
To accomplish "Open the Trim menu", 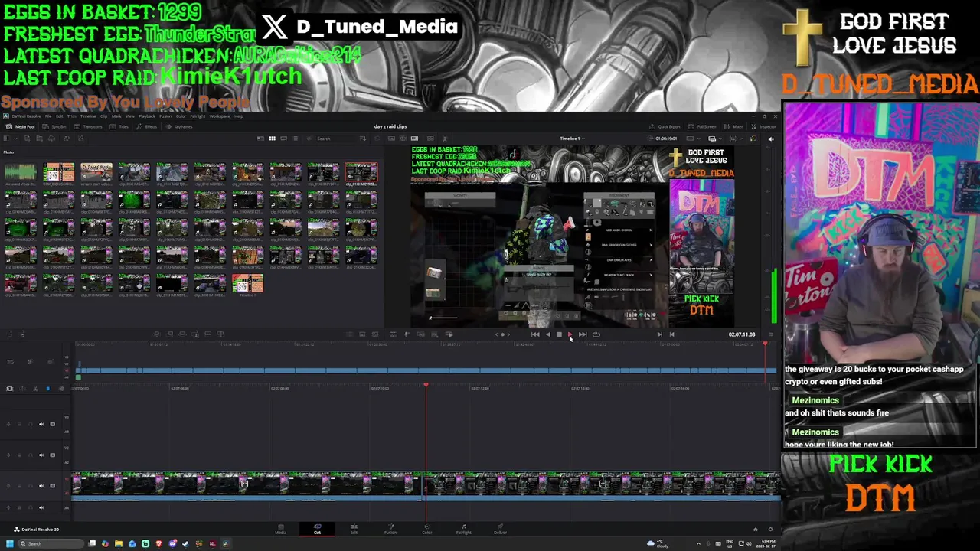I will tap(71, 116).
